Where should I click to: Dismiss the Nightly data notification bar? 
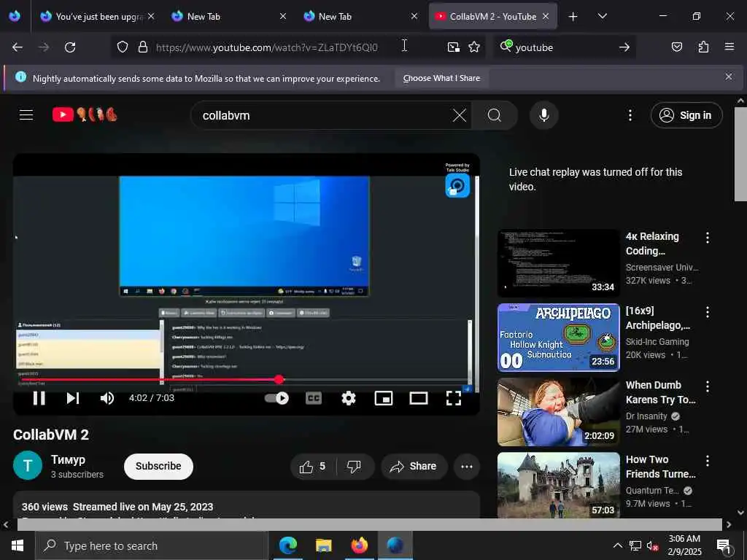click(x=729, y=77)
